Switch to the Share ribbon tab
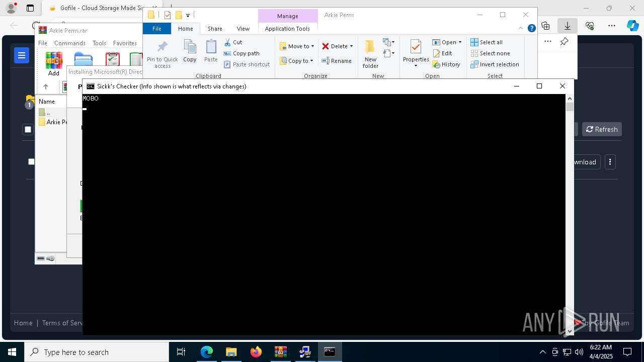 tap(215, 29)
